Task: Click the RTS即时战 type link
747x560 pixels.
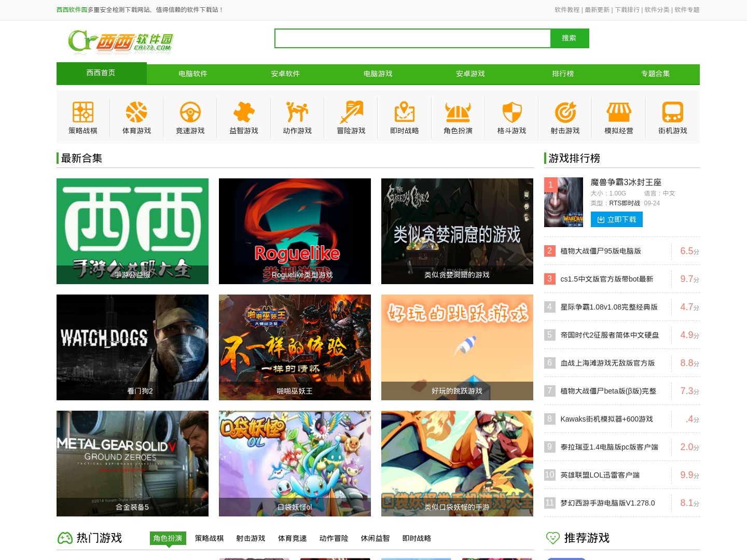Action: [625, 203]
